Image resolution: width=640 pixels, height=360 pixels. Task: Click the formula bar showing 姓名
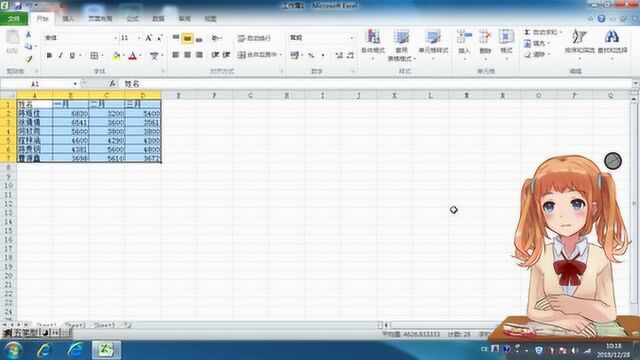[378, 84]
